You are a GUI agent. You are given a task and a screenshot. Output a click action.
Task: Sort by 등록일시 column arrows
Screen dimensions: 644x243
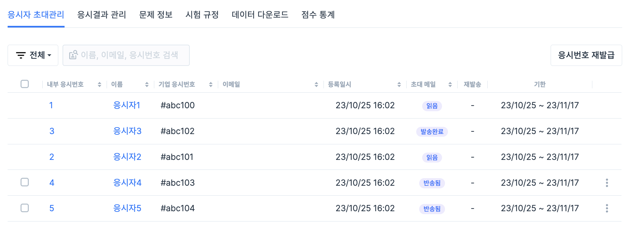[399, 85]
